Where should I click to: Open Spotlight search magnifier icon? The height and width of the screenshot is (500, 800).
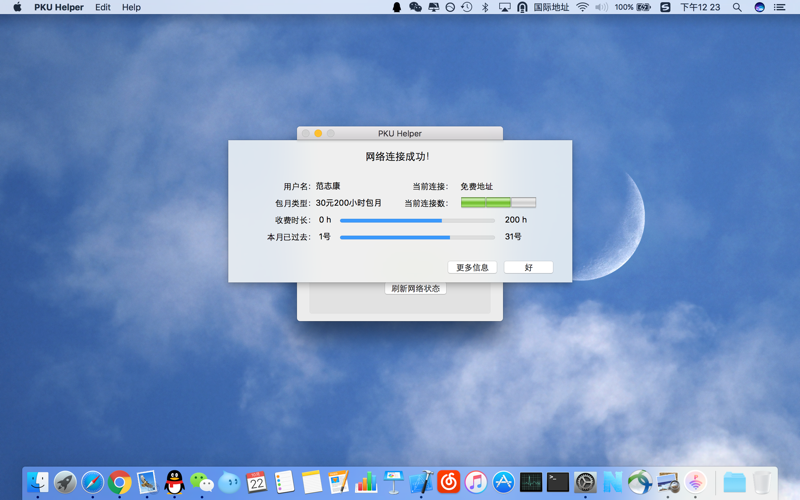coord(737,7)
